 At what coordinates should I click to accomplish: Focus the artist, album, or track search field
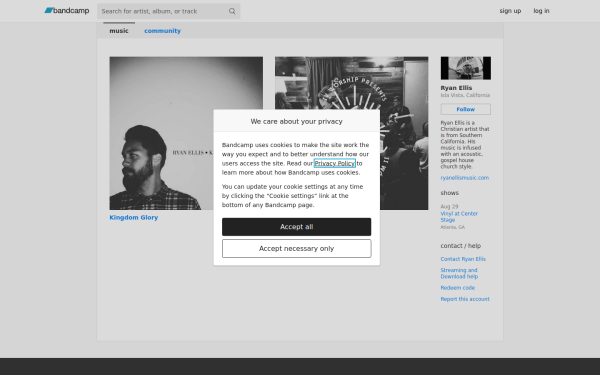(x=168, y=11)
